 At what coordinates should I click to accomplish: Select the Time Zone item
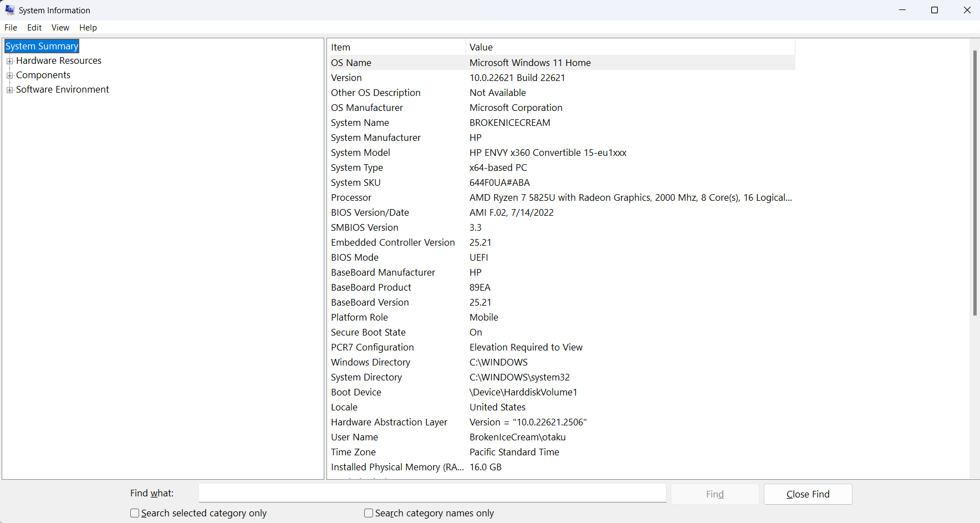[353, 452]
